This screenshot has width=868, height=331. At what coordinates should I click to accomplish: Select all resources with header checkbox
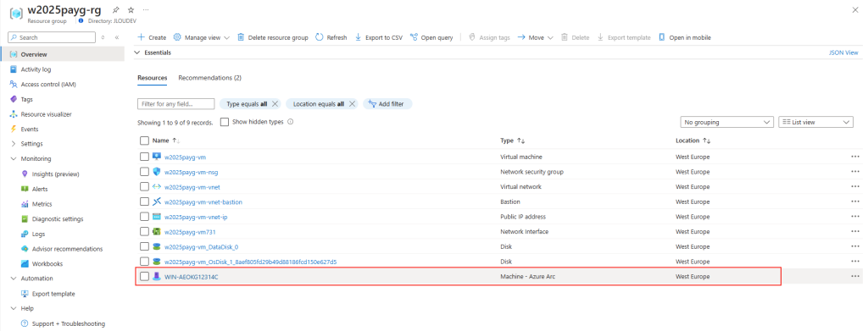point(144,141)
